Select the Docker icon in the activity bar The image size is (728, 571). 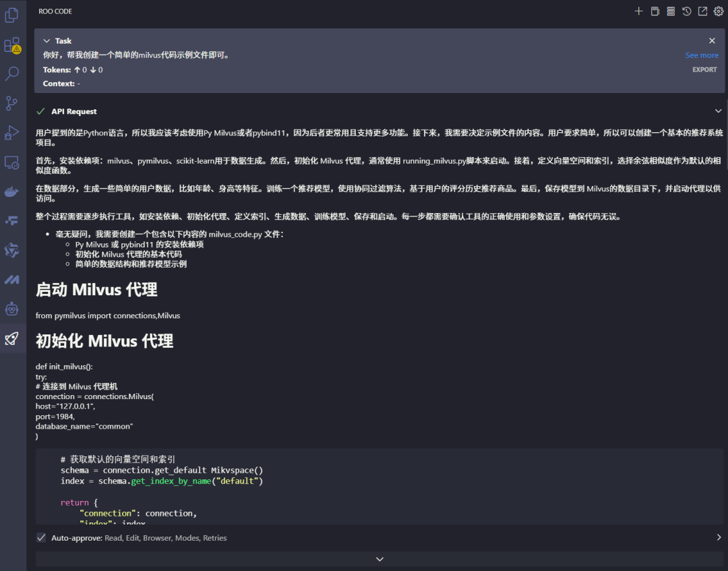(x=12, y=191)
